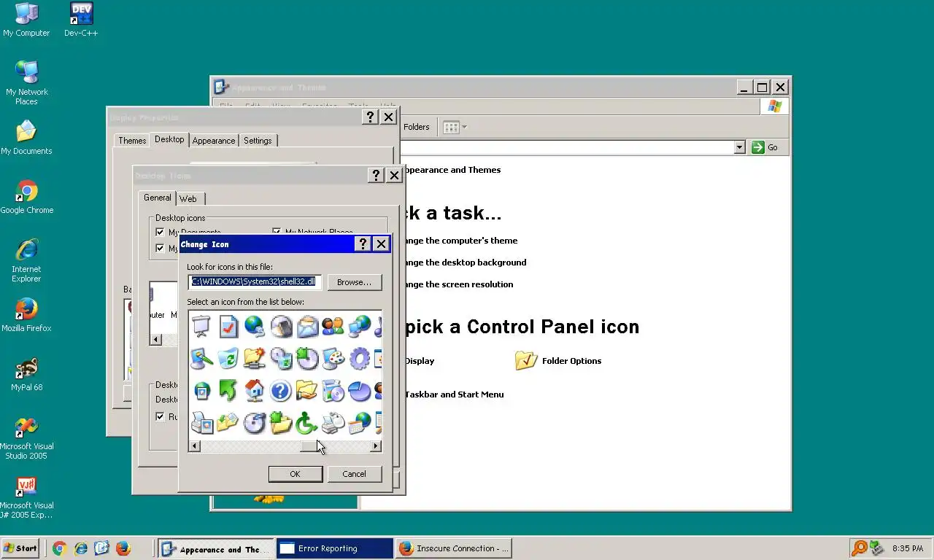
Task: Open the address bar dropdown arrow
Action: 739,147
